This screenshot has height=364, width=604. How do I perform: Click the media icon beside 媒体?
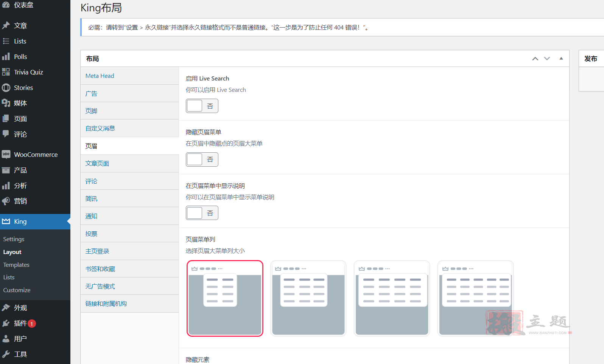[x=6, y=103]
